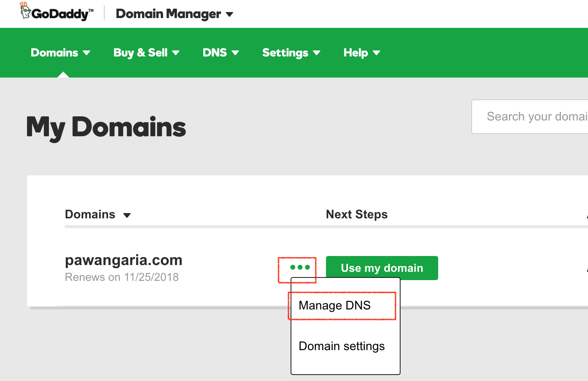The image size is (588, 381).
Task: Click the three-dot more options icon
Action: (x=300, y=267)
